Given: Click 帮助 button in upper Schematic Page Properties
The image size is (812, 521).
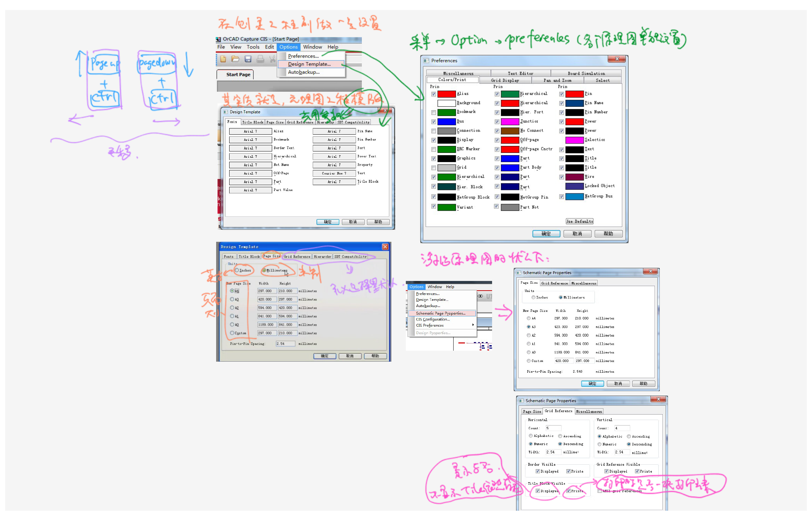Looking at the screenshot, I should tap(643, 384).
